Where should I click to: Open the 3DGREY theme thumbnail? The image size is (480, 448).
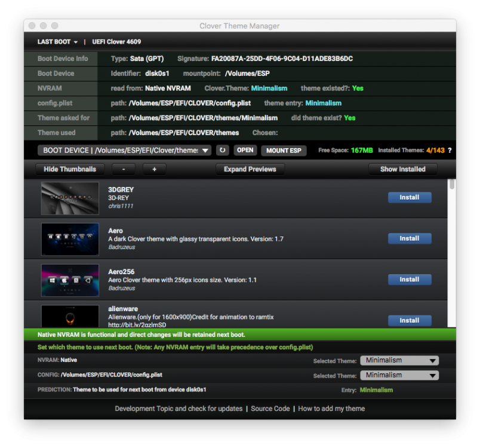coord(70,198)
